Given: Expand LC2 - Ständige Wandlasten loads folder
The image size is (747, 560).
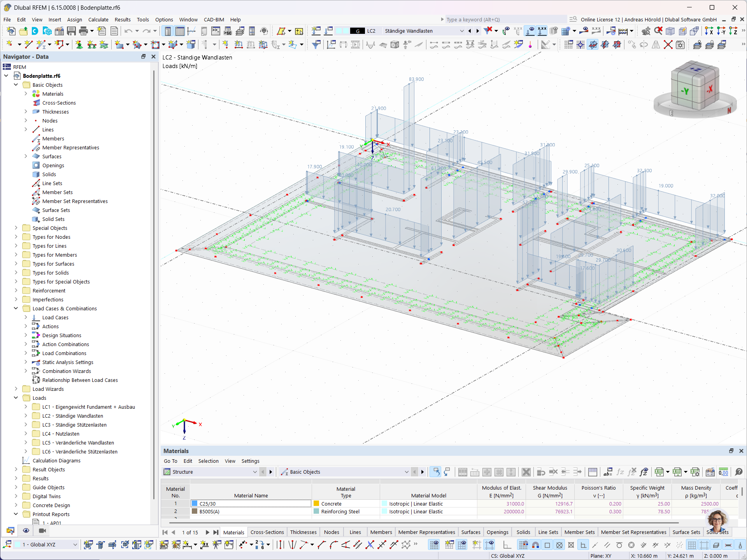Looking at the screenshot, I should coord(26,416).
